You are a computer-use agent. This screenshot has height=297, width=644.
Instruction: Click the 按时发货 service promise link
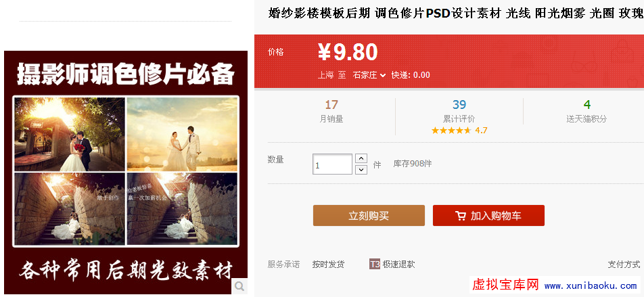(x=328, y=264)
